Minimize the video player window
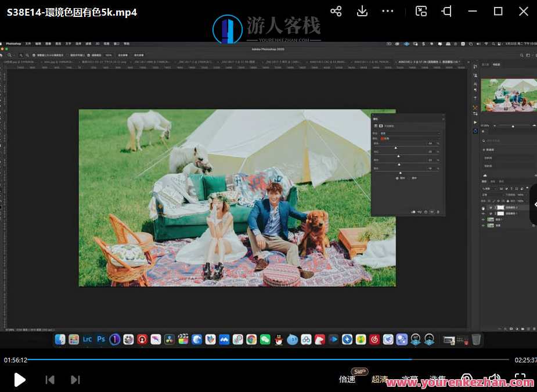 click(x=472, y=11)
